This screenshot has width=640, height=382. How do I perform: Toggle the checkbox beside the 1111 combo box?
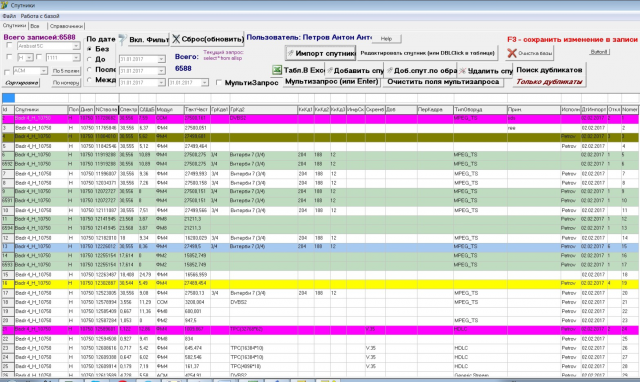coord(39,58)
